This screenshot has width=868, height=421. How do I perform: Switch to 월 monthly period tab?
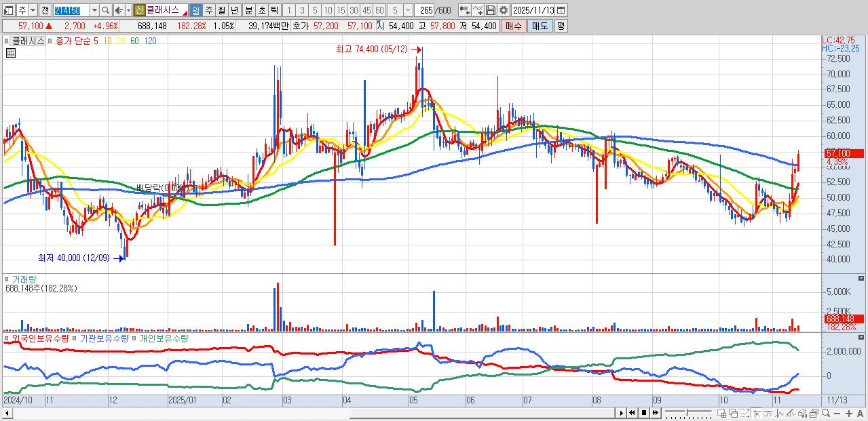[221, 10]
